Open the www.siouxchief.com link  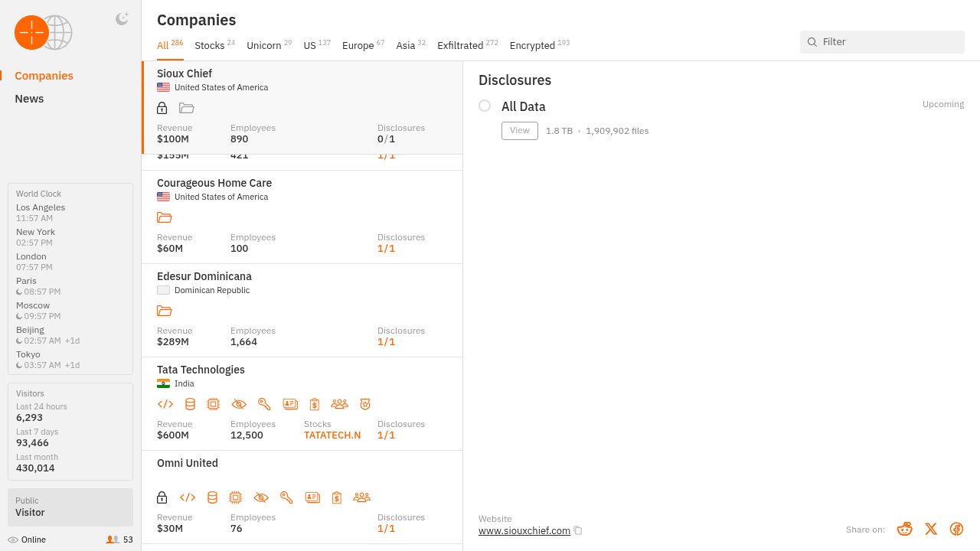click(x=524, y=531)
